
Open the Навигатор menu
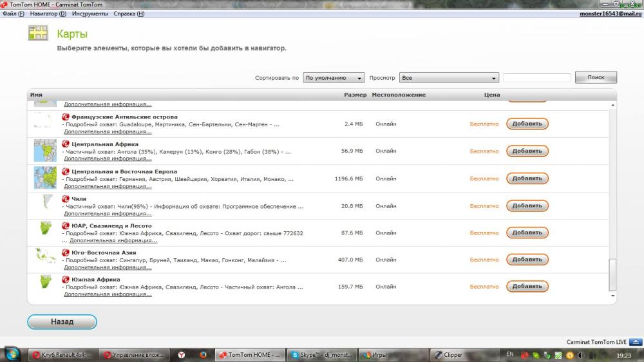tap(48, 14)
